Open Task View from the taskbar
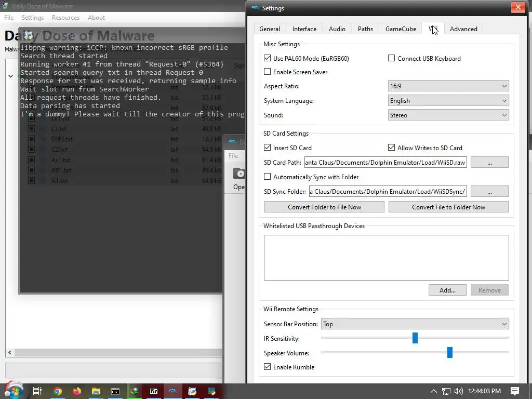The image size is (532, 399). [37, 391]
